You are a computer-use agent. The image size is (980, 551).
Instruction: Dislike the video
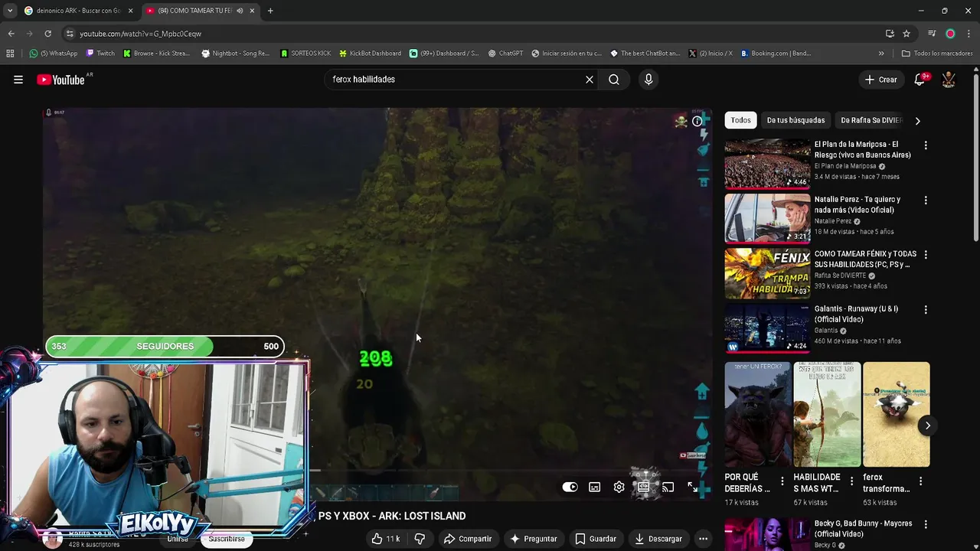tap(420, 539)
